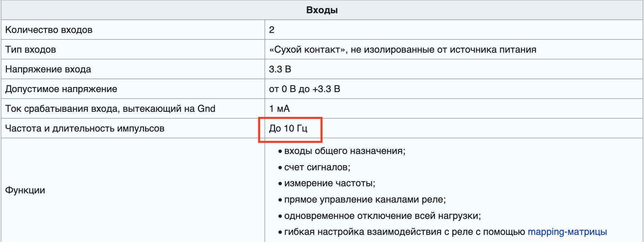Select the Допустимое напряжение label
The height and width of the screenshot is (242, 644).
61,89
